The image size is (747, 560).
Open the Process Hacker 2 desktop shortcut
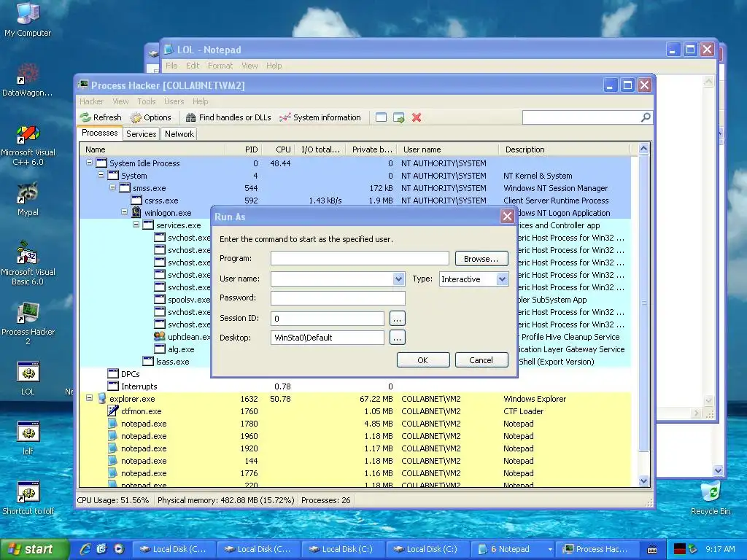[x=28, y=324]
